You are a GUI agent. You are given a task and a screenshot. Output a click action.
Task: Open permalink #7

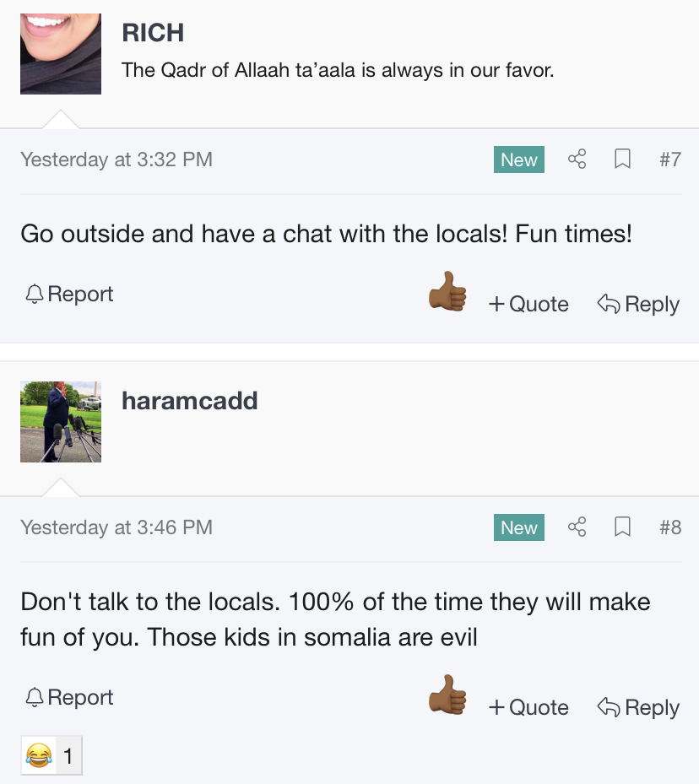[x=670, y=160]
